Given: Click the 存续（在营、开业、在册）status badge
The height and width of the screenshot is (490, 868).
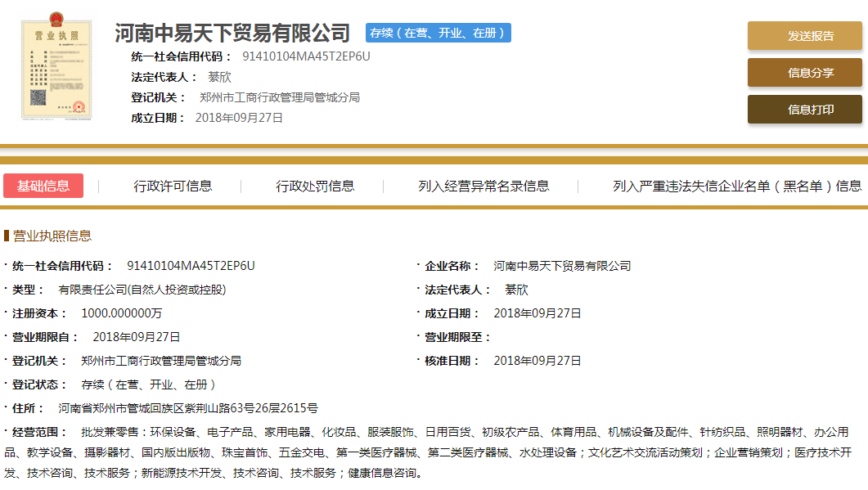Looking at the screenshot, I should pyautogui.click(x=438, y=33).
